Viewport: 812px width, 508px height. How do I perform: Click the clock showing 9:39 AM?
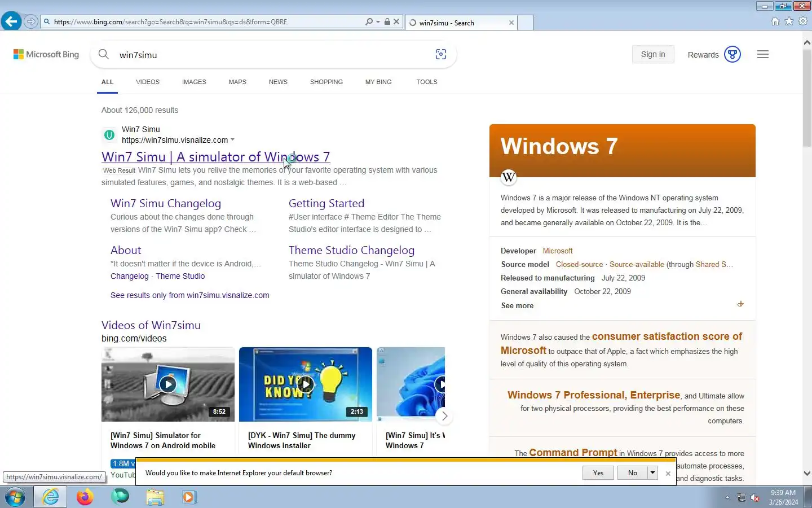click(783, 497)
